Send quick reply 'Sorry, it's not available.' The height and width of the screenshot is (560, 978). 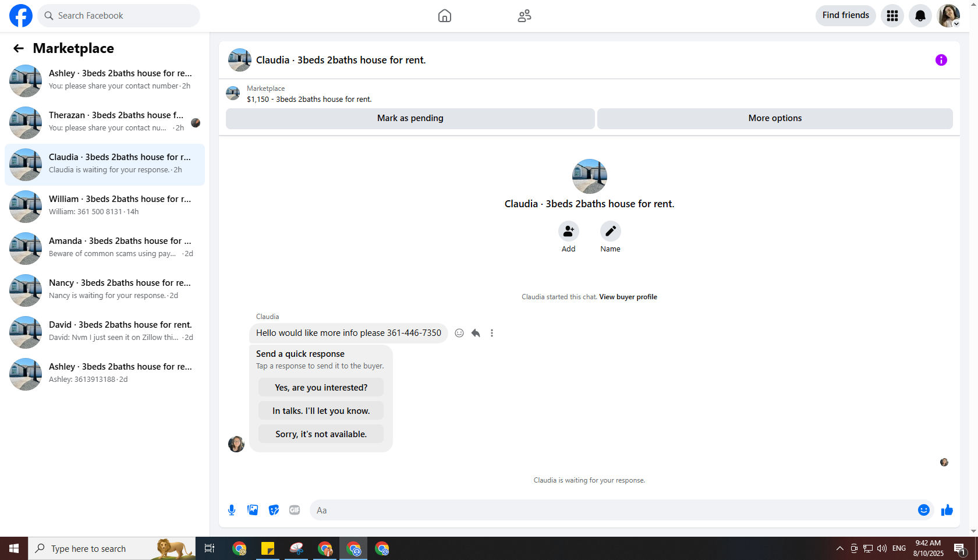coord(321,434)
